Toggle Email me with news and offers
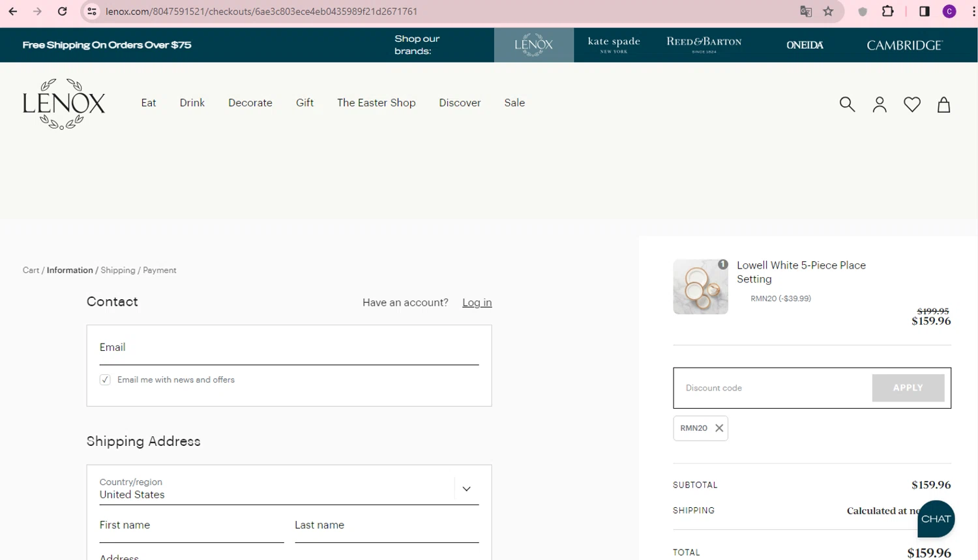Viewport: 978px width, 560px height. pos(105,379)
